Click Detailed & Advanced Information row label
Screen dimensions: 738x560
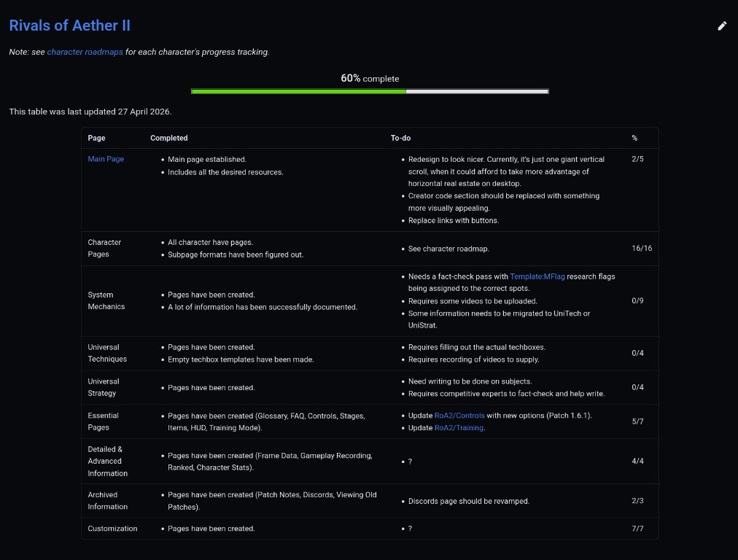(107, 461)
